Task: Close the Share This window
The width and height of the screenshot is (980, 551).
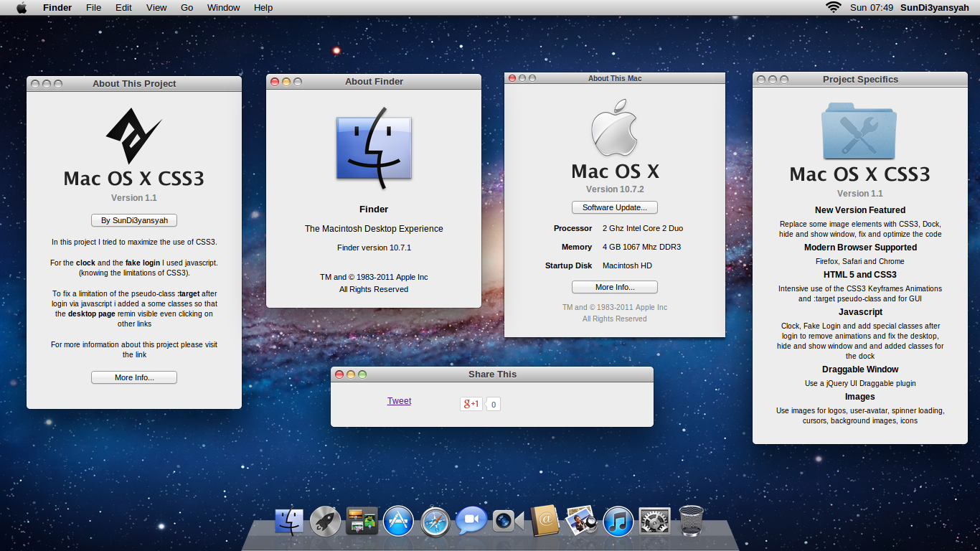Action: coord(339,375)
